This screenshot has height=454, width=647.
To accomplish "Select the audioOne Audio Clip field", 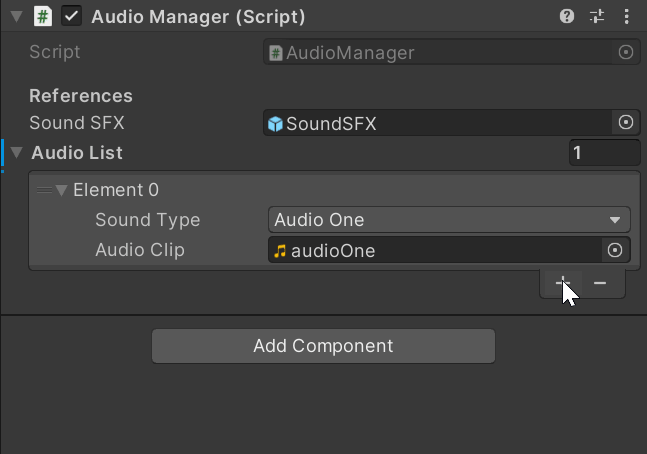I will 435,250.
